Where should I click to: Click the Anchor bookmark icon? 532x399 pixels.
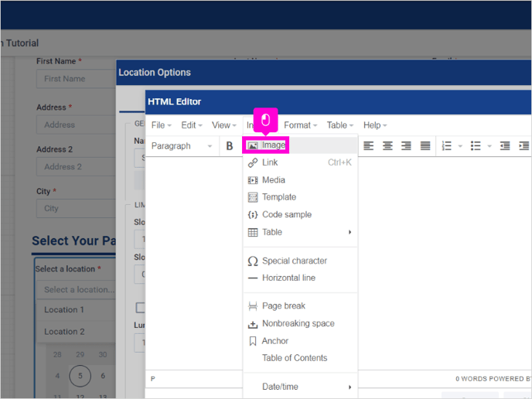253,341
